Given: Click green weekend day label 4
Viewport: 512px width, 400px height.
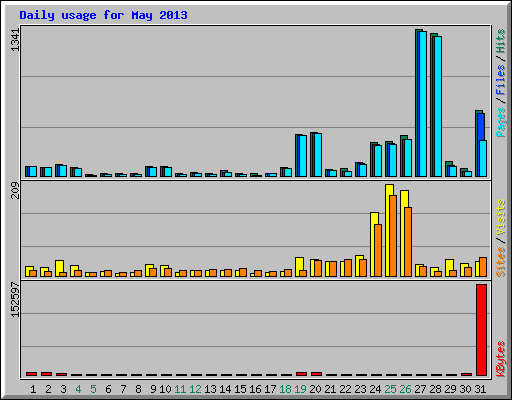Looking at the screenshot, I should click(78, 389).
